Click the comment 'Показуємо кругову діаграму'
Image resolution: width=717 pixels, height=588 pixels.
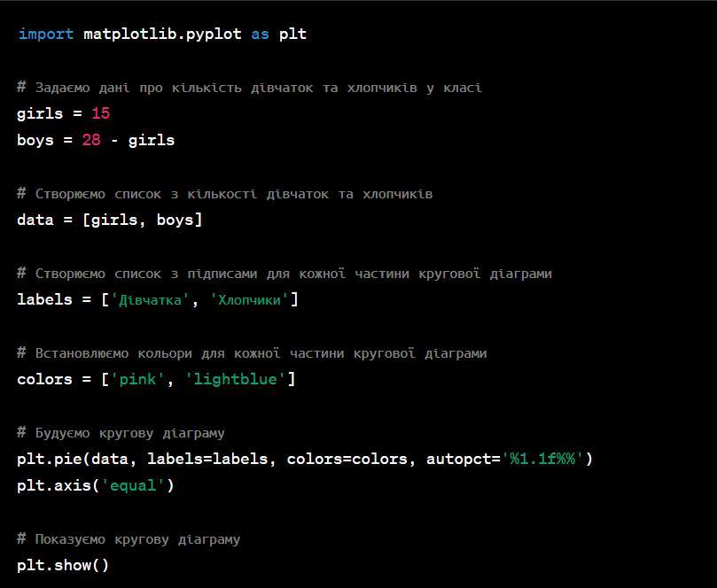[x=129, y=539]
